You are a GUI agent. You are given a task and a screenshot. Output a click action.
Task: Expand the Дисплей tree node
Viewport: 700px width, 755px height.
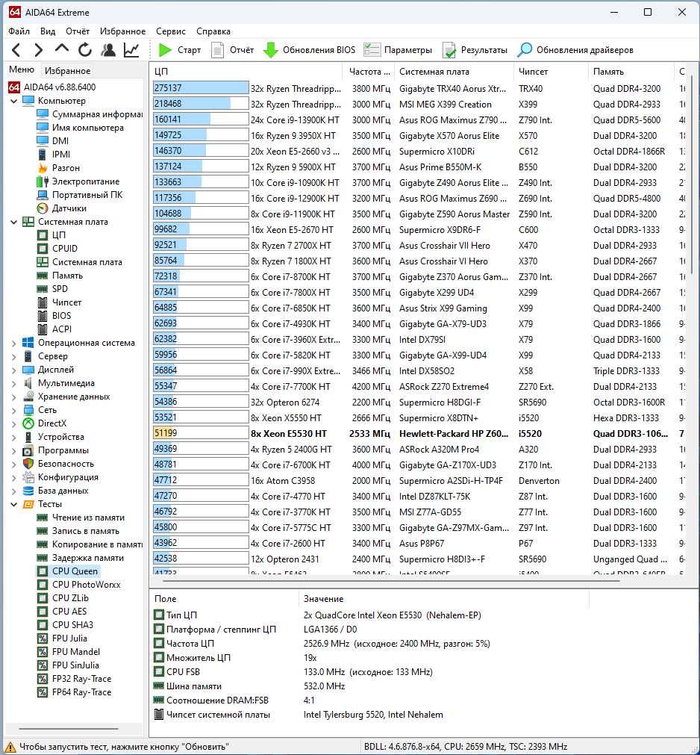point(13,370)
